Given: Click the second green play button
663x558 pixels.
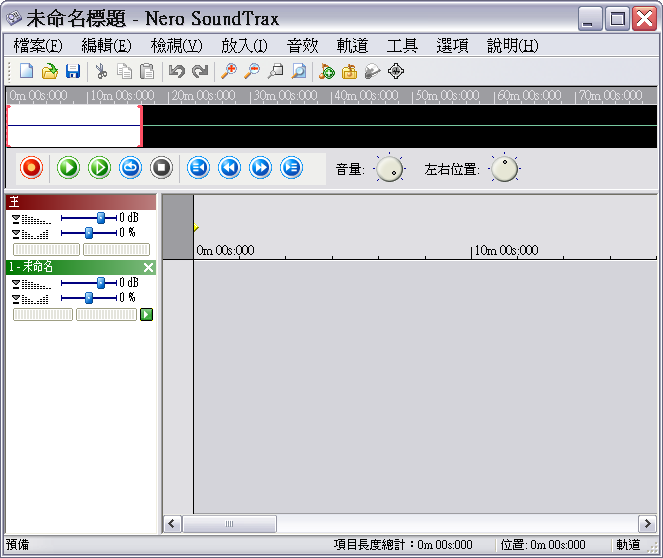Looking at the screenshot, I should point(99,167).
